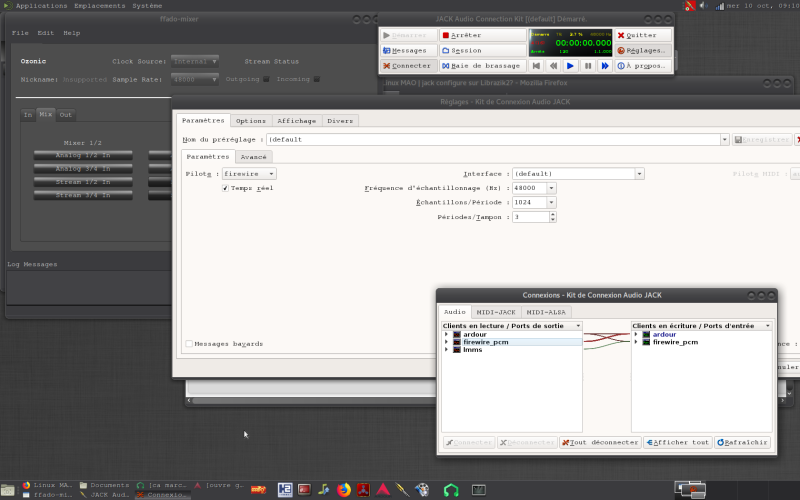Open the Pilote driver dropdown

(249, 174)
